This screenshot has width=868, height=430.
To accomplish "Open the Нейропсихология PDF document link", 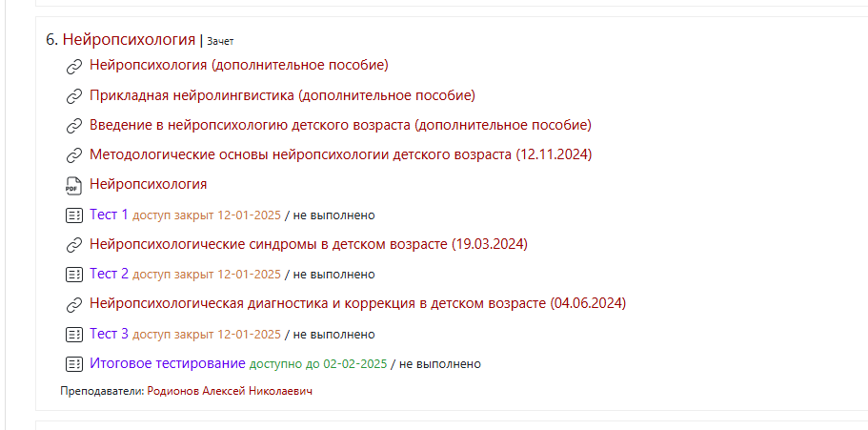I will [148, 184].
